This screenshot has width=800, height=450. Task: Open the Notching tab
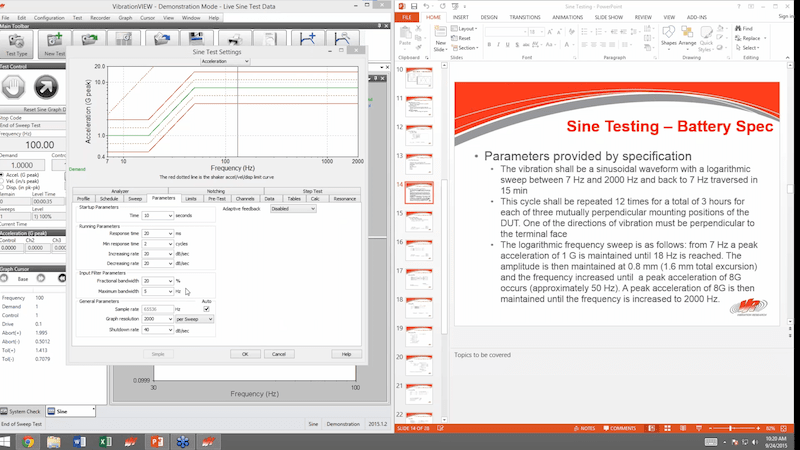coord(216,191)
